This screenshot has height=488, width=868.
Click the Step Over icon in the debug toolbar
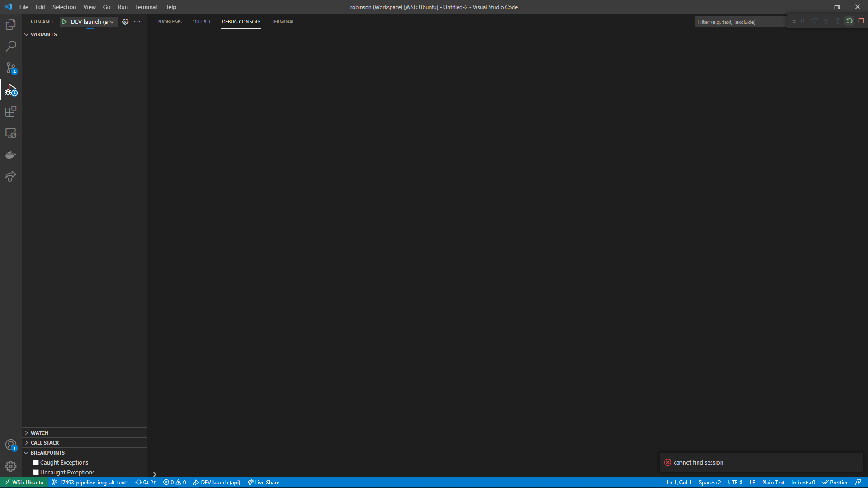point(814,21)
